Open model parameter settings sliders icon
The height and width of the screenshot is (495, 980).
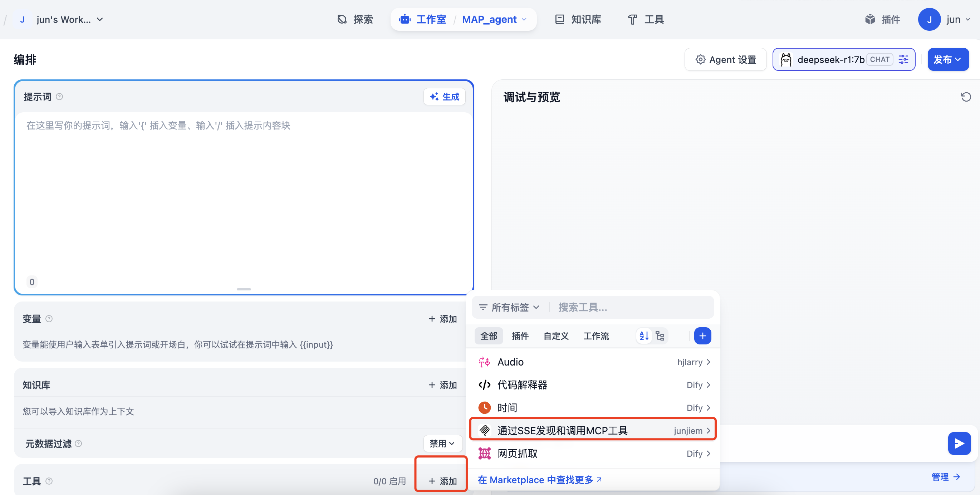[x=903, y=59]
